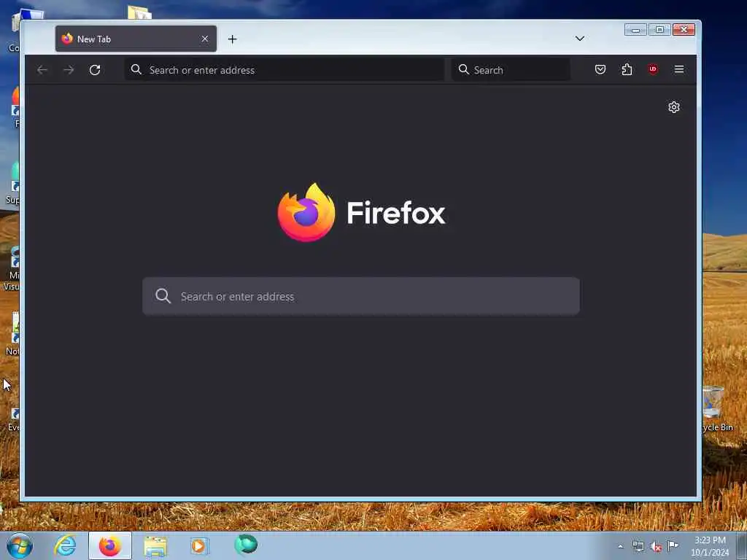Open the muted volume tray icon
This screenshot has width=747, height=560.
(x=656, y=547)
